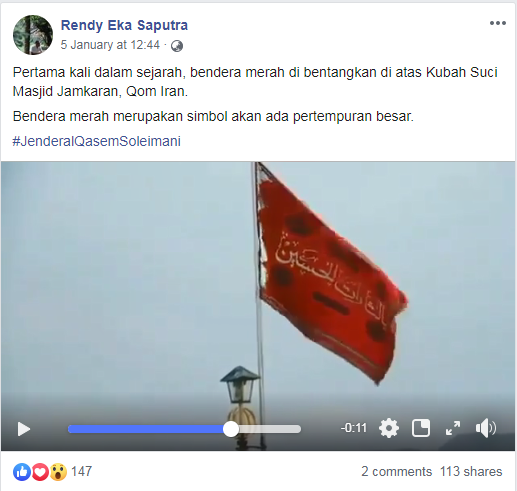
Task: Click the public privacy globe icon
Action: tap(177, 46)
